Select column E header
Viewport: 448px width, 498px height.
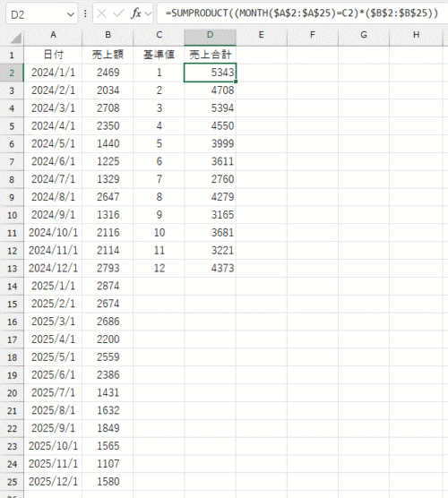pyautogui.click(x=262, y=35)
